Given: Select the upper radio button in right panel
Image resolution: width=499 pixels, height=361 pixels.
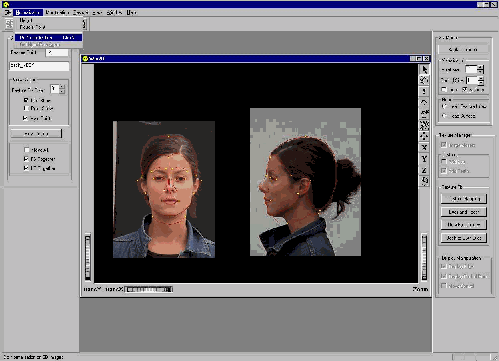Looking at the screenshot, I should pyautogui.click(x=444, y=106).
